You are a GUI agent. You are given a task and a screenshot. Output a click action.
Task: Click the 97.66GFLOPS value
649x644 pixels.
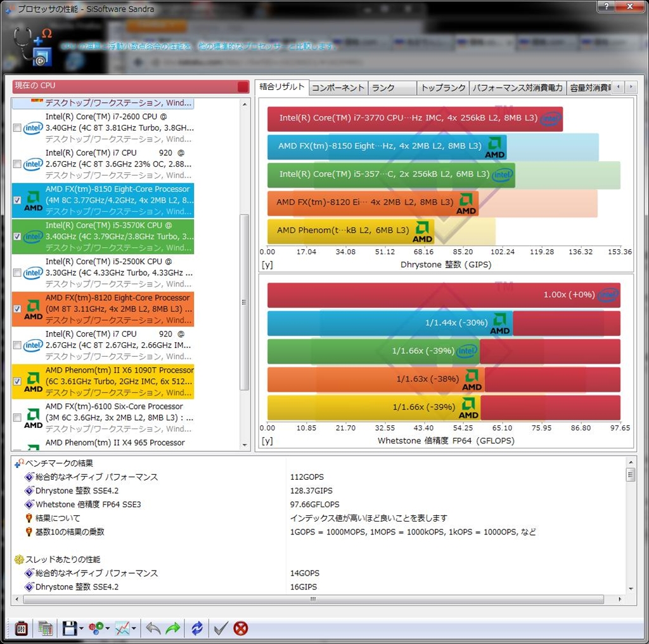pos(314,505)
